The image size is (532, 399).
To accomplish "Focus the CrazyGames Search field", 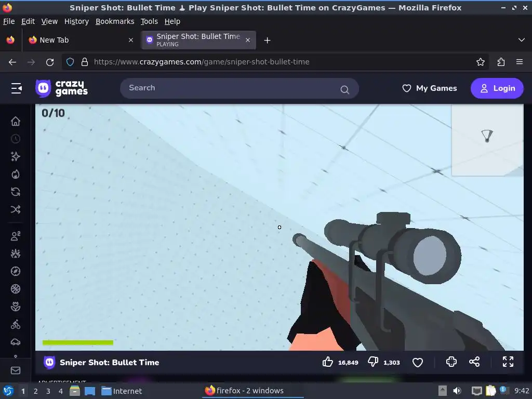I will pos(239,88).
